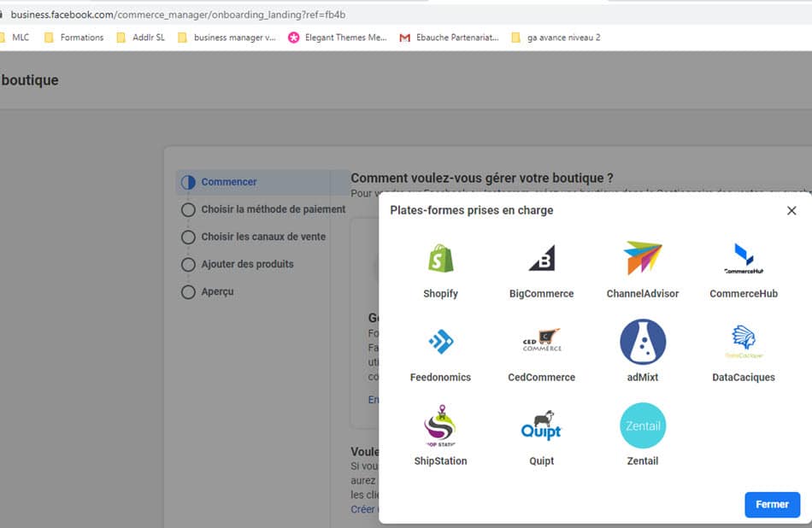
Task: Select the CommerceHub logo icon
Action: 744,258
